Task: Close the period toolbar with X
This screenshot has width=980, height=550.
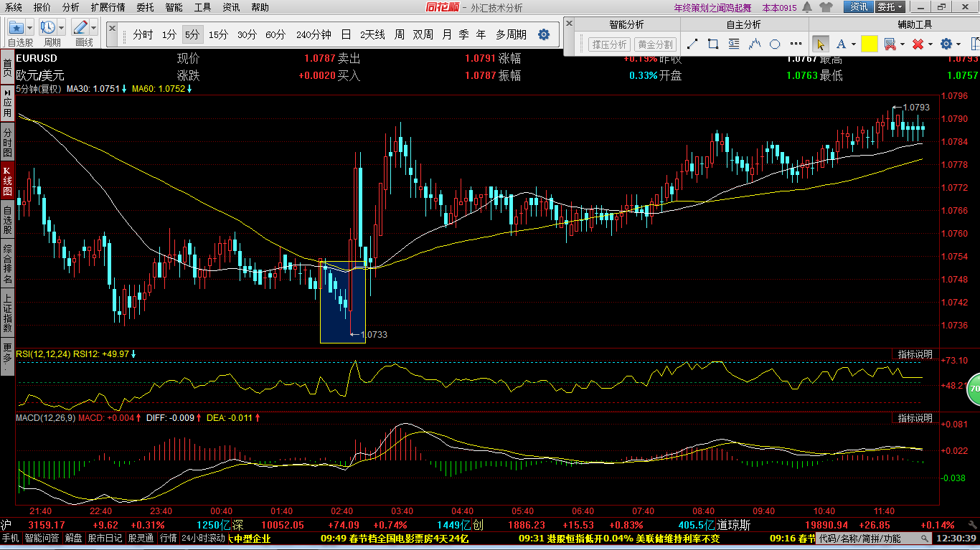Action: [112, 27]
